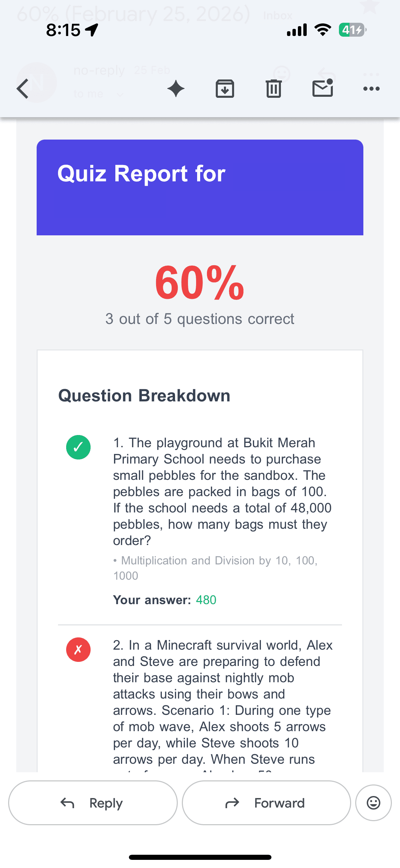400x868 pixels.
Task: Toggle the star at the top right
Action: (370, 6)
